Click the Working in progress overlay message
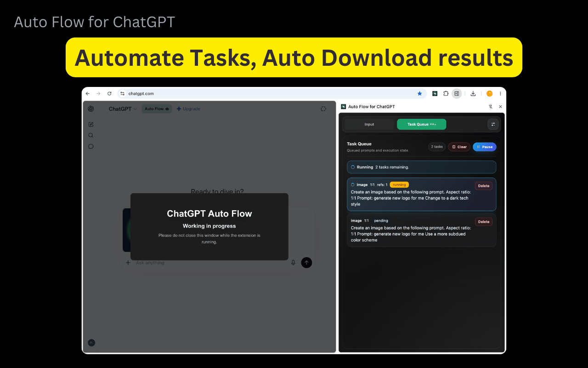The height and width of the screenshot is (368, 588). pyautogui.click(x=209, y=226)
